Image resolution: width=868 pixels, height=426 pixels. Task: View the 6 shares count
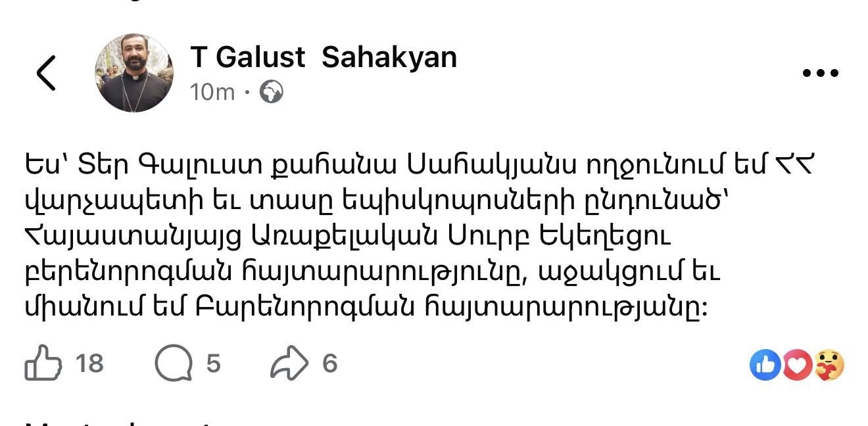tap(329, 364)
